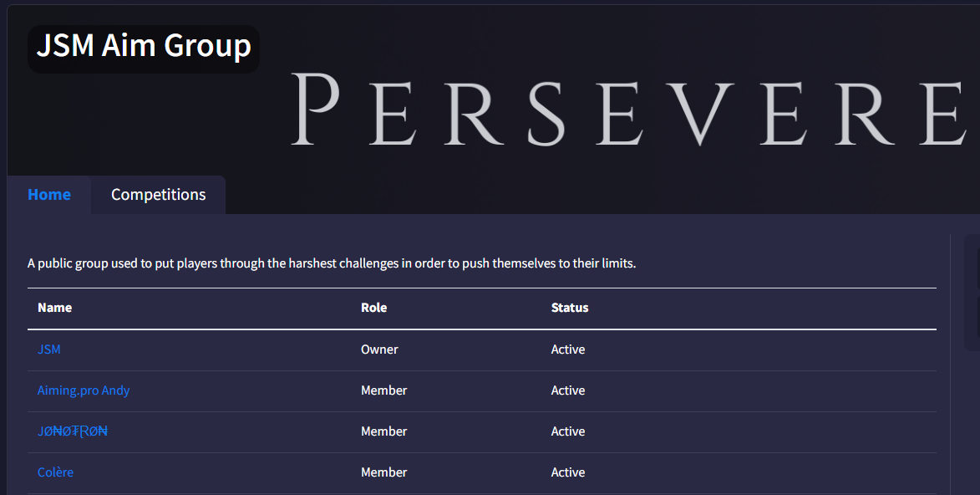Open JSM's player profile link

point(49,350)
